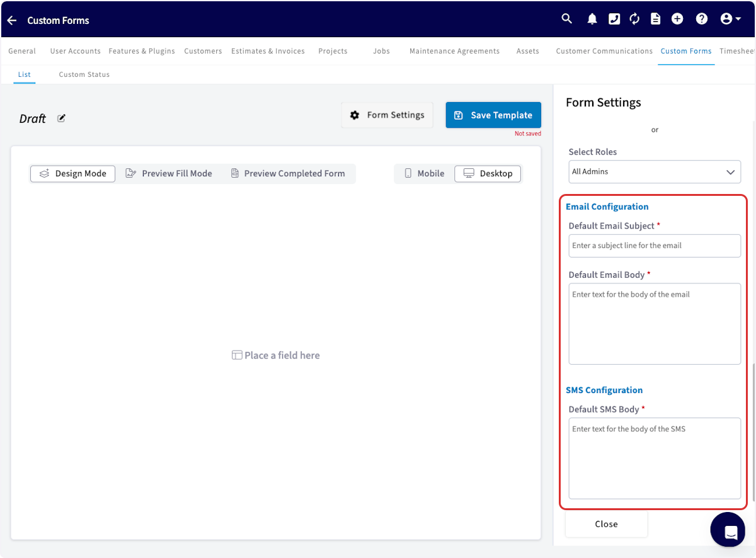Click the 'SMS Configuration' heading
This screenshot has height=558, width=756.
pyautogui.click(x=604, y=390)
